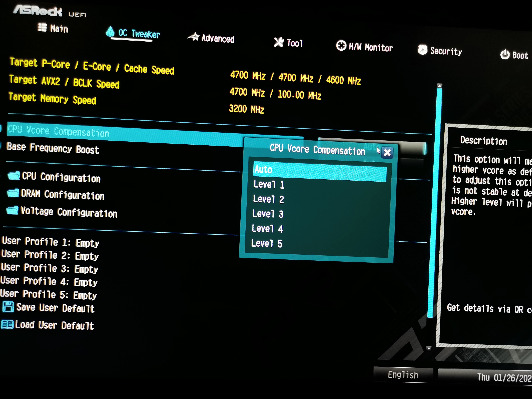Viewport: 532px width, 399px height.
Task: Close the CPU Vcore Compensation popup
Action: tap(387, 153)
